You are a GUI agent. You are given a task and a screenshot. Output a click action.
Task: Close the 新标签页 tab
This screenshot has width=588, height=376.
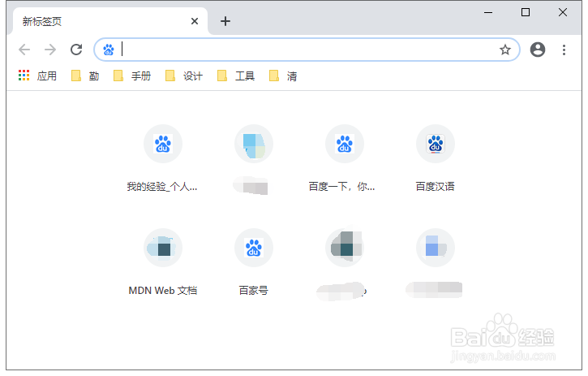point(195,21)
